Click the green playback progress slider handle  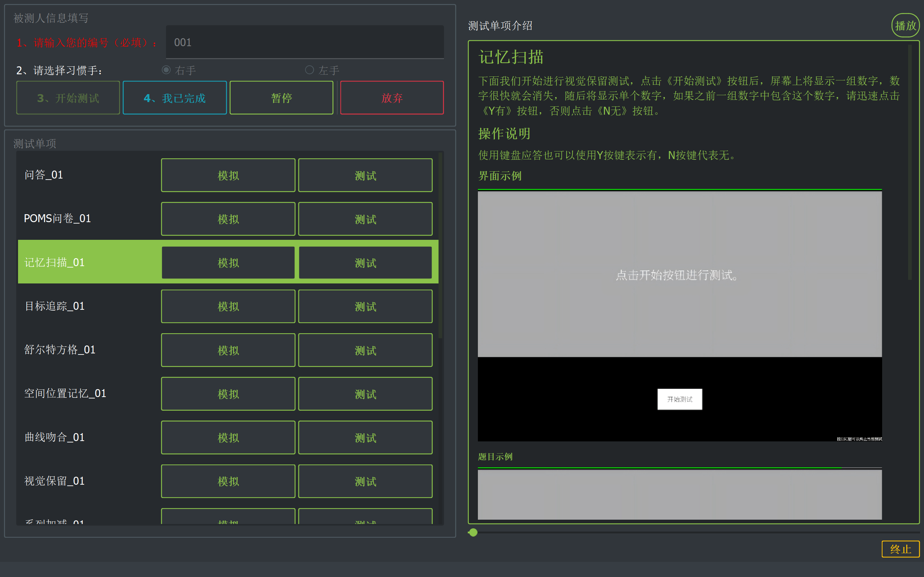tap(473, 532)
